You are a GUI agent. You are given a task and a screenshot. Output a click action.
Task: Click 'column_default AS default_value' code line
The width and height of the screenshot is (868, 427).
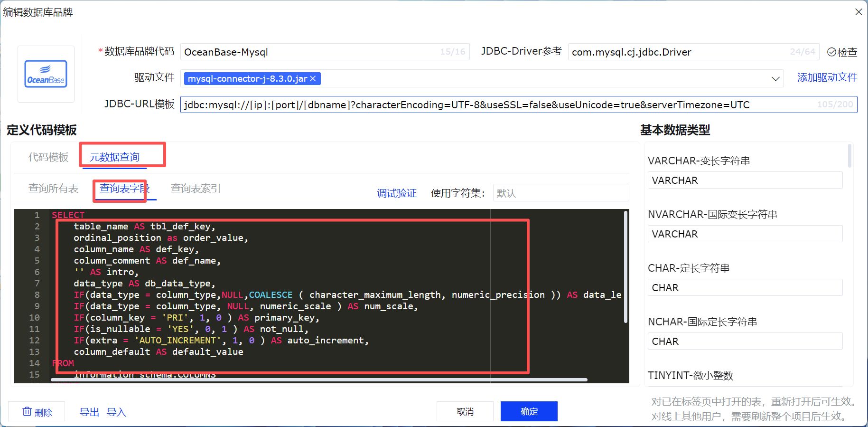(x=159, y=352)
